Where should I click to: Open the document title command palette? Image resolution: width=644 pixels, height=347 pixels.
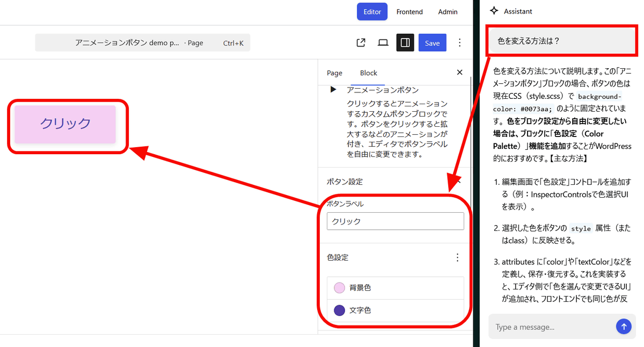(142, 43)
